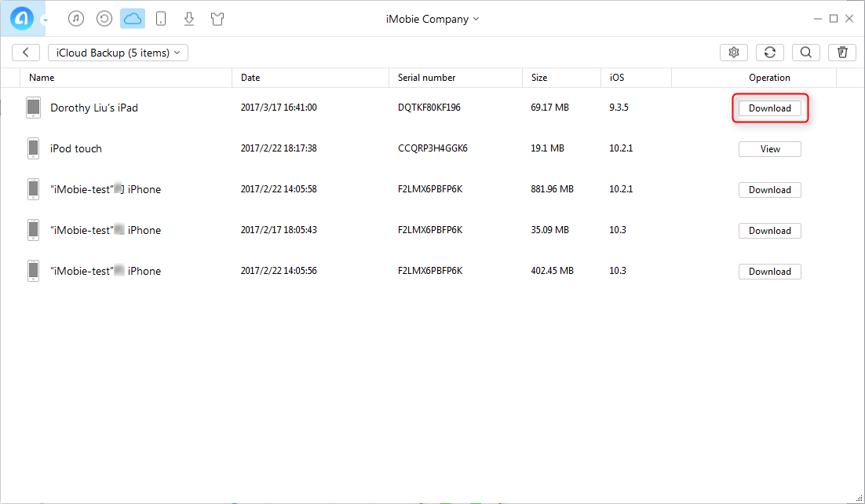
Task: Click the date 2017/3/17 16:41:00
Action: tap(279, 108)
